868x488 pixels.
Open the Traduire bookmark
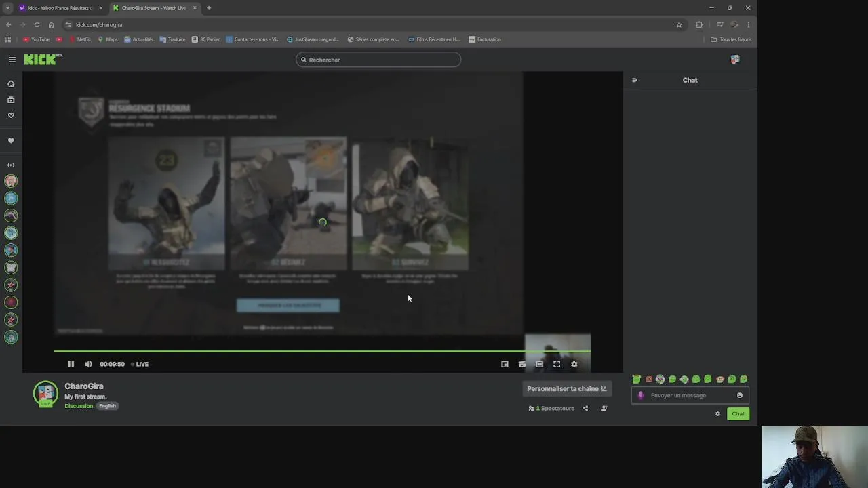(x=172, y=39)
